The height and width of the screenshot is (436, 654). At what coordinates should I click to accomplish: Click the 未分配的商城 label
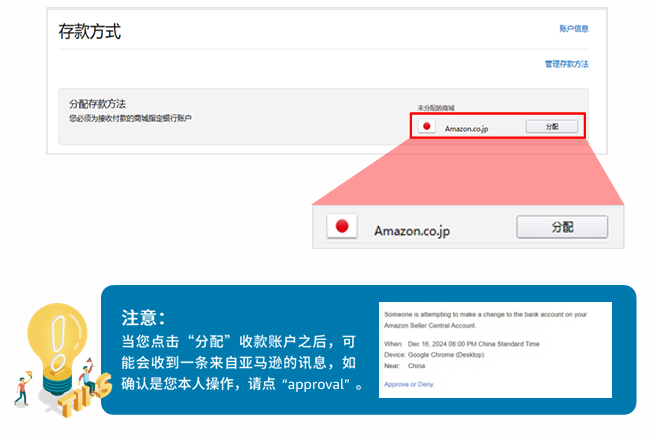436,107
